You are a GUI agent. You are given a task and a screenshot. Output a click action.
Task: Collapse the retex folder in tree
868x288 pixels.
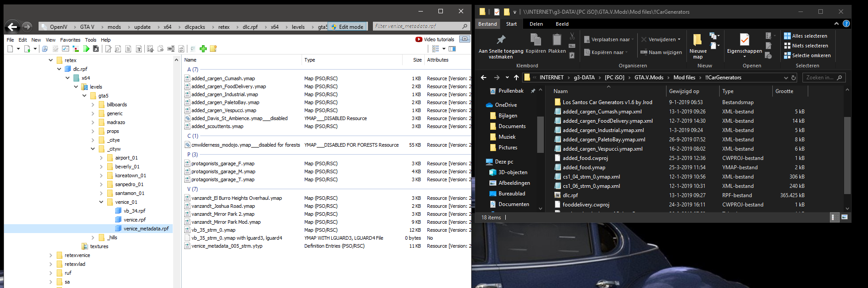(x=51, y=60)
